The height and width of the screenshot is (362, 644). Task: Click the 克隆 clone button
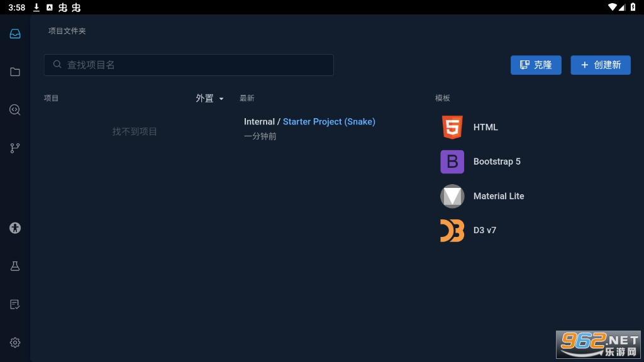pos(536,65)
